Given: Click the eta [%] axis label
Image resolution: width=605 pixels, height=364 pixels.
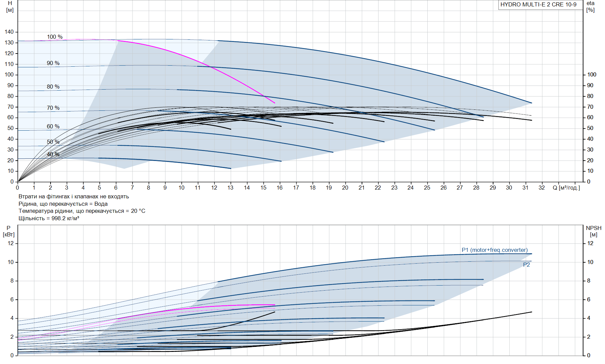Looking at the screenshot, I should (591, 7).
